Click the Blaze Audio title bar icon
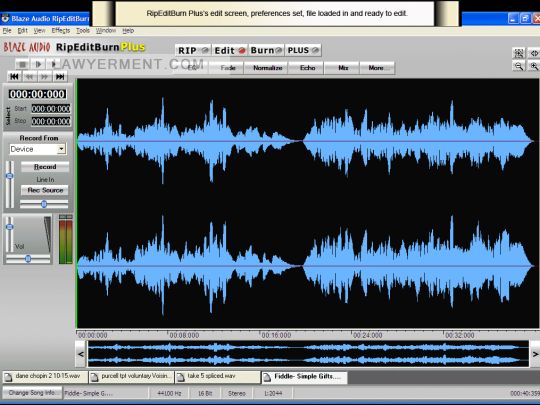540x405 pixels. point(5,18)
